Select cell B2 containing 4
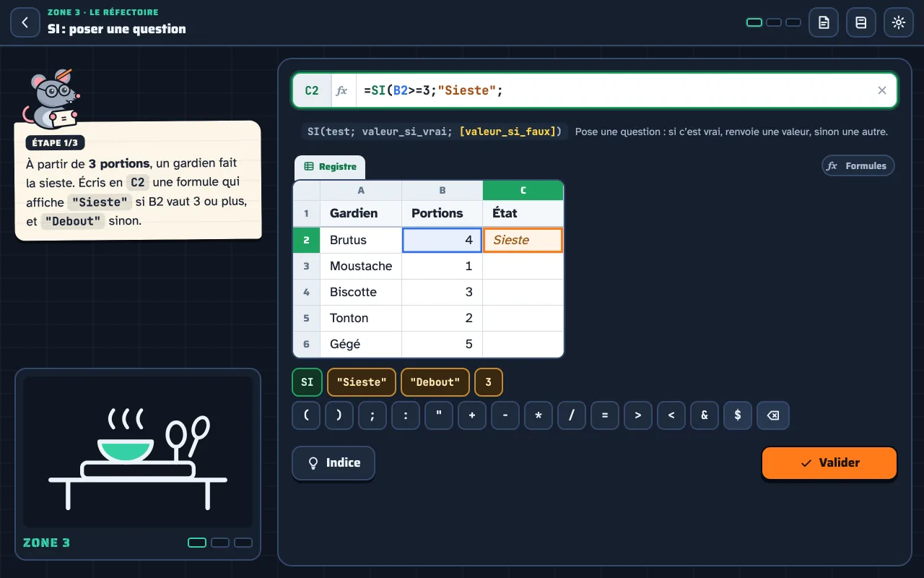Image resolution: width=924 pixels, height=578 pixels. click(442, 240)
